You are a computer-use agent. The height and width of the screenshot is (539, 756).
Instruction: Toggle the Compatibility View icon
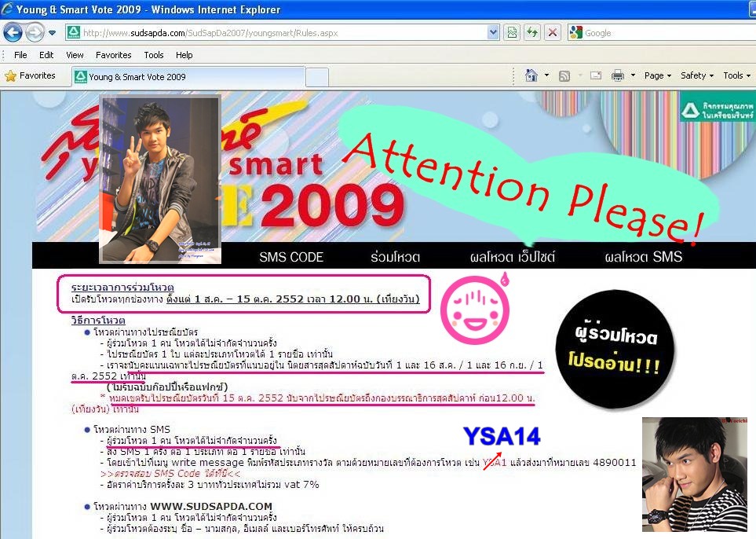(x=512, y=33)
